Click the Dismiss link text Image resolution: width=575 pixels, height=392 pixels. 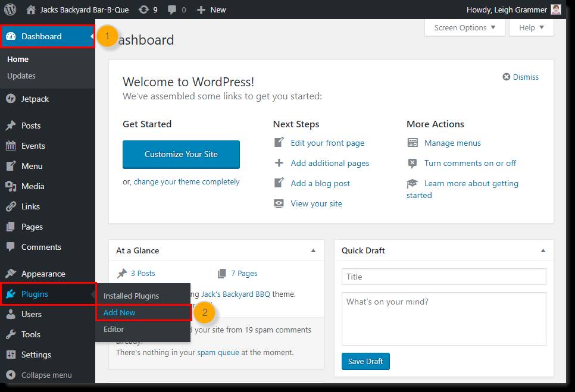click(x=526, y=77)
